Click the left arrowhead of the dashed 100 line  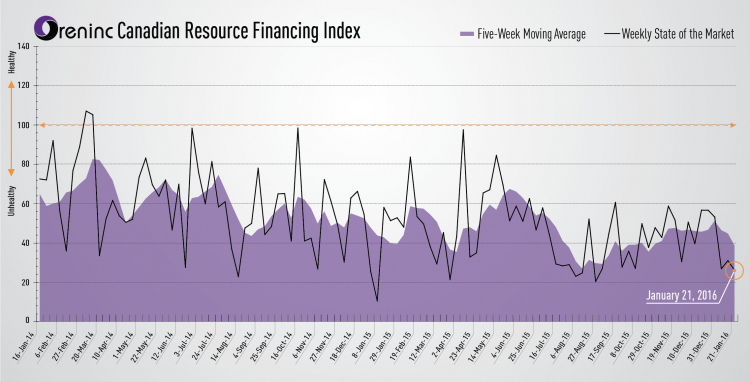pos(42,125)
